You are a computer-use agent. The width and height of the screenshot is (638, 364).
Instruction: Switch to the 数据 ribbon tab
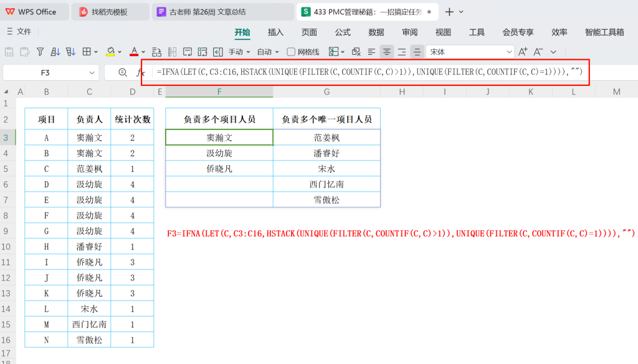(376, 32)
